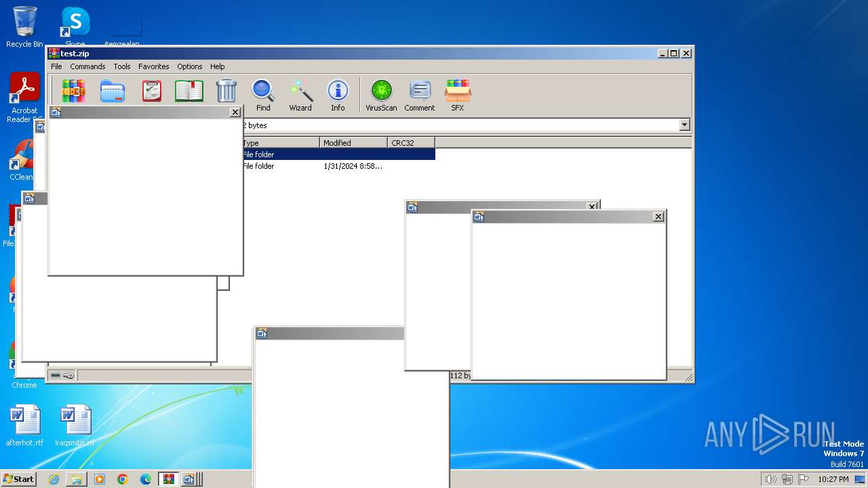Close the frontmost blank popup on the right
The image size is (868, 488).
[658, 217]
